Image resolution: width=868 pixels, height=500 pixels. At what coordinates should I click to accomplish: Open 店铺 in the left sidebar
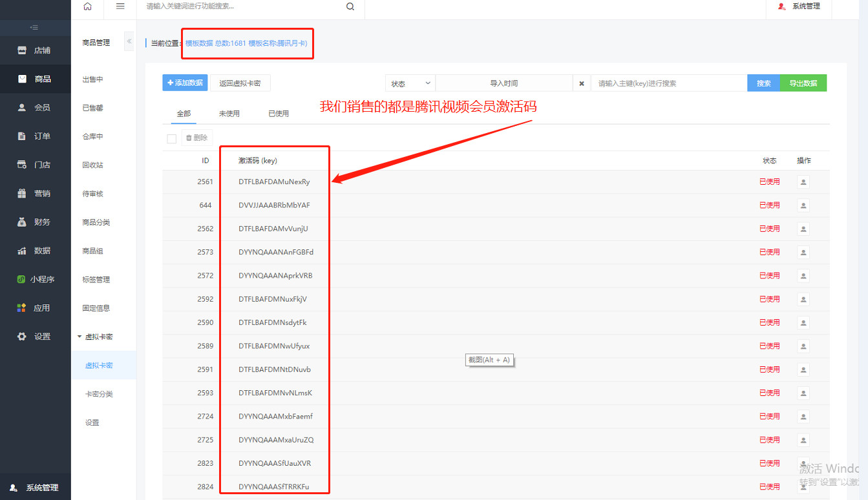[x=35, y=50]
